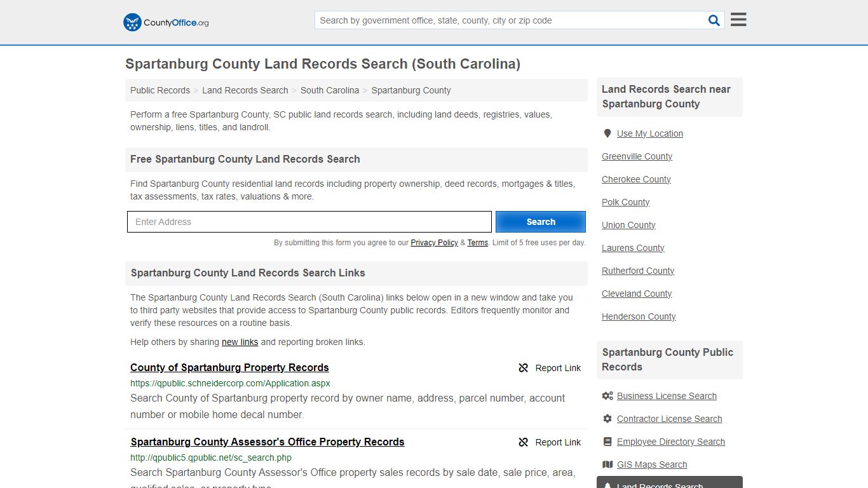Open Laurens County link
The width and height of the screenshot is (868, 488).
(x=633, y=248)
